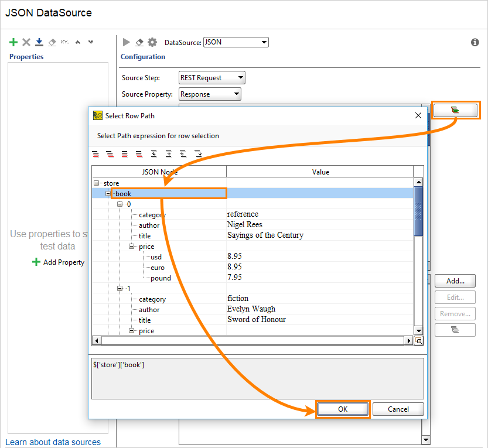
Task: Click the Value column header
Action: coord(320,172)
